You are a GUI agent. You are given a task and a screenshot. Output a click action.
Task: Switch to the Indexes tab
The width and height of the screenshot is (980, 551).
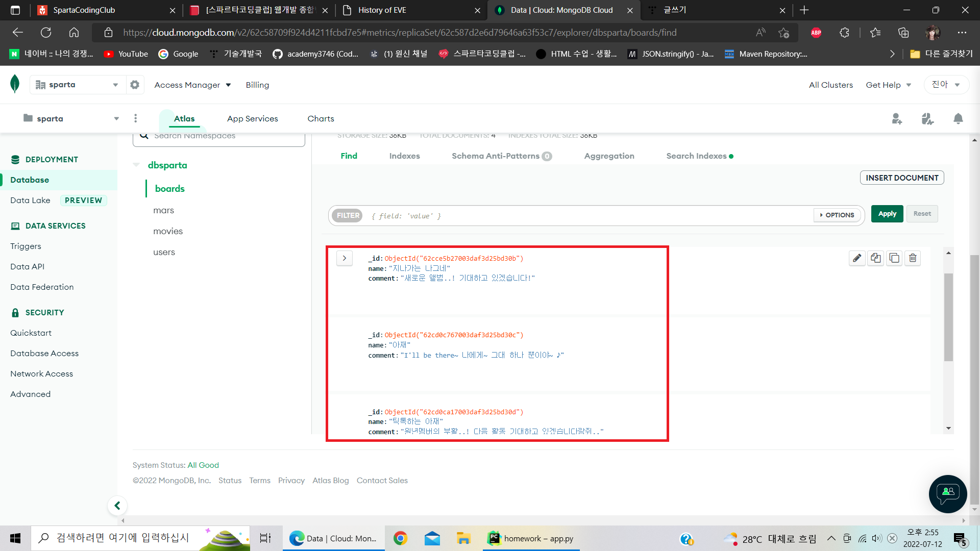point(404,156)
